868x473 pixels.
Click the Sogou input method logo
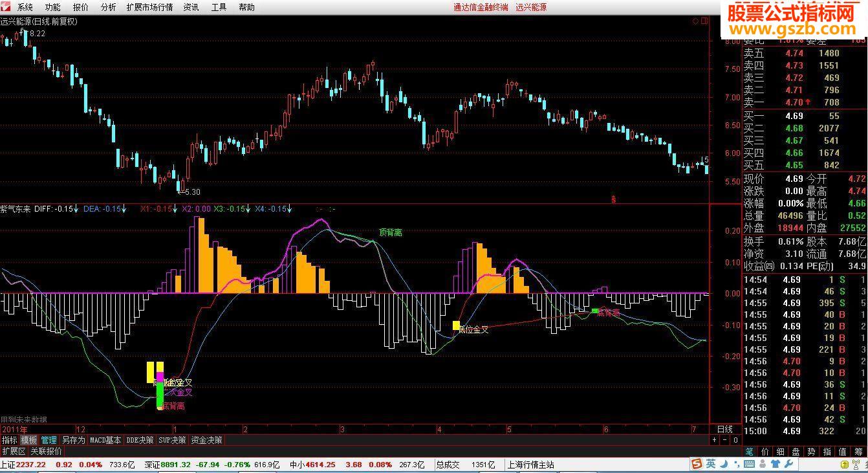[697, 464]
